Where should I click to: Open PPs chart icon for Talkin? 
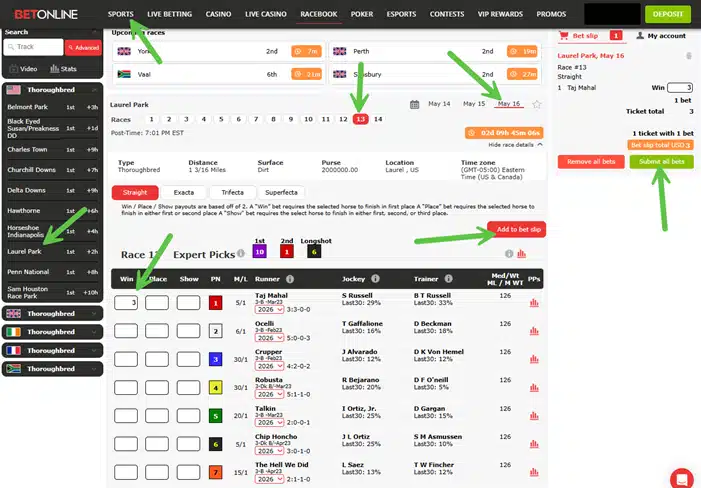click(534, 416)
